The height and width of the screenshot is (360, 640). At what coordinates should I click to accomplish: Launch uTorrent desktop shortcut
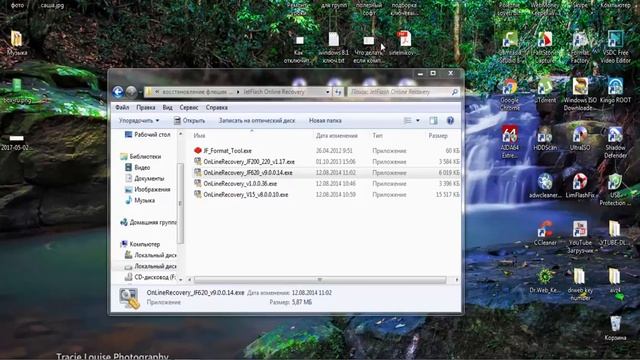coord(545,91)
